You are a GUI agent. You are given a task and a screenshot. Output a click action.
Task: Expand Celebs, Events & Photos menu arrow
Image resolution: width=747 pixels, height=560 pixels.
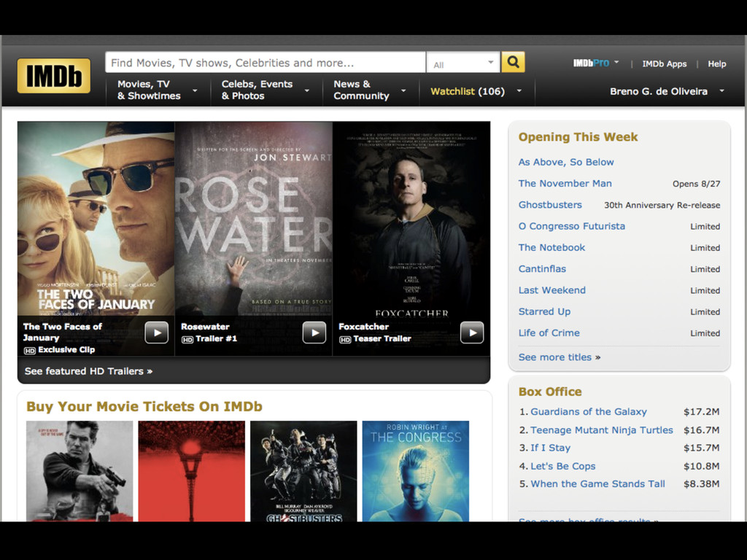[x=307, y=90]
